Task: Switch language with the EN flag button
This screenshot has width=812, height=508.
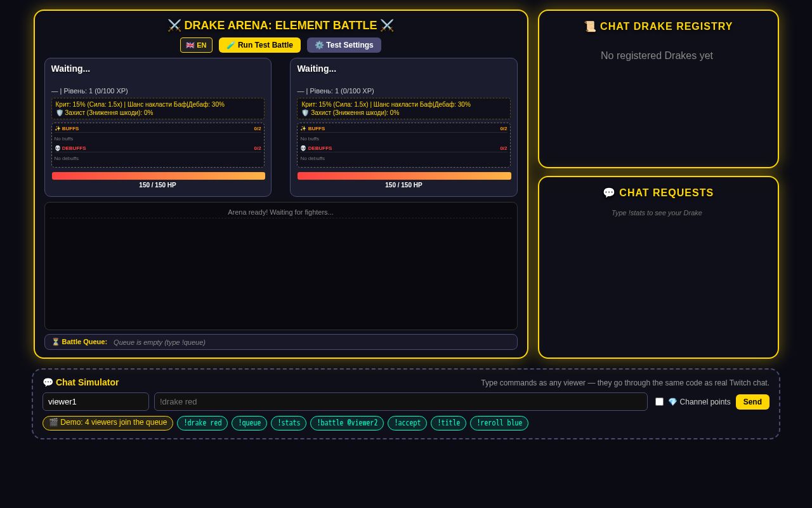Action: tap(196, 45)
